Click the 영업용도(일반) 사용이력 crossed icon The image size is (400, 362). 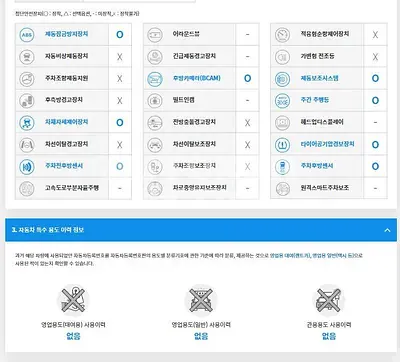(201, 300)
